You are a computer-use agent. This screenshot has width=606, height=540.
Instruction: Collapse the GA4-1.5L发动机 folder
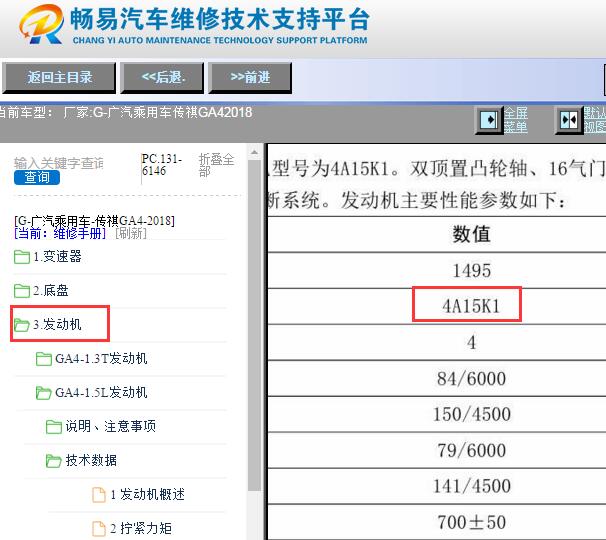(101, 392)
